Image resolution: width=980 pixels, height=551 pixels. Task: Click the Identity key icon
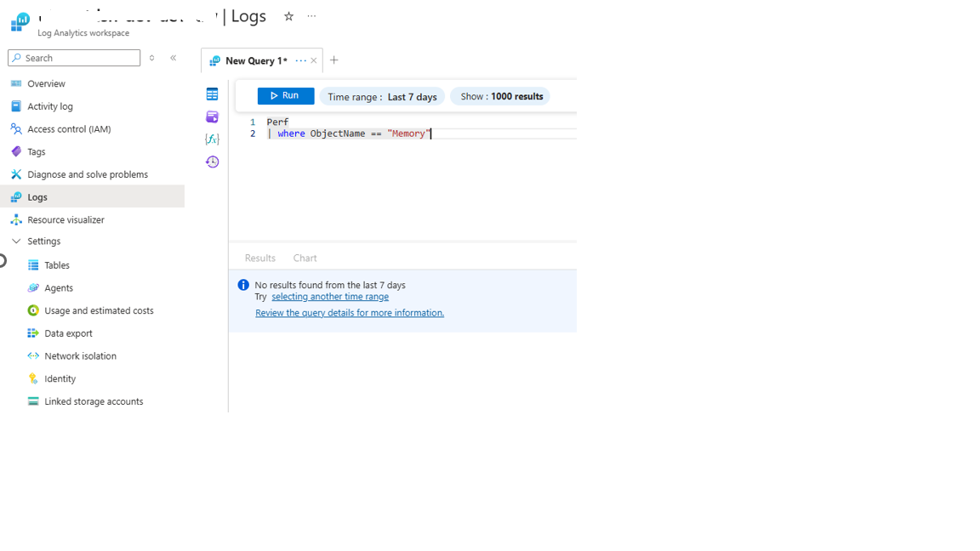(33, 378)
